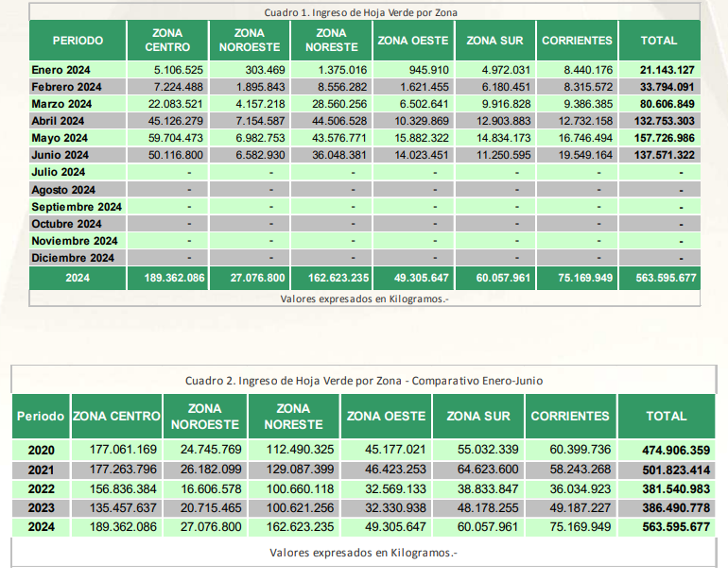728x581 pixels.
Task: Select the ZONA CENTRO header in Cuadro 1
Action: (x=167, y=41)
